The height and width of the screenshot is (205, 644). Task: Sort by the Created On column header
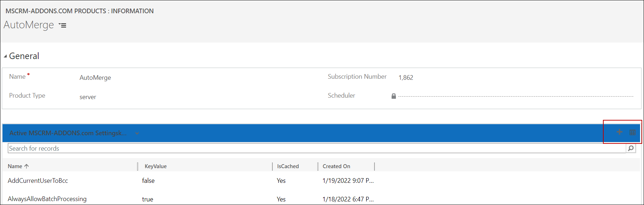pos(336,166)
